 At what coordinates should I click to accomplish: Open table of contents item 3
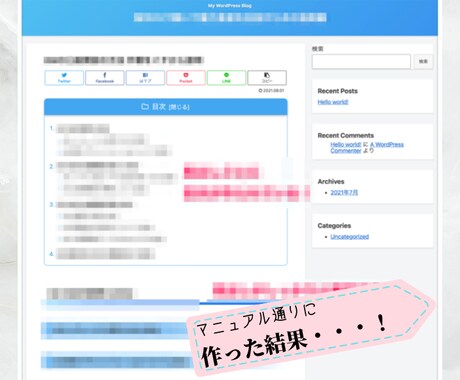[x=94, y=205]
